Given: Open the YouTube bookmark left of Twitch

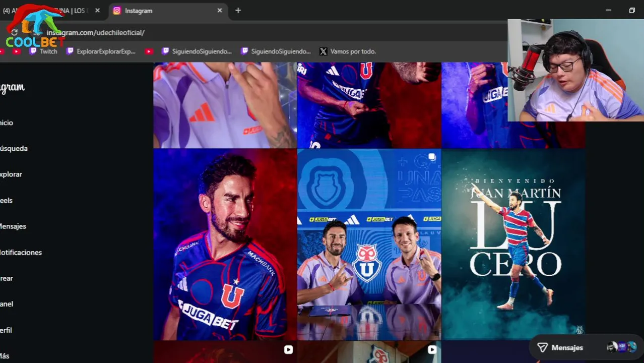Looking at the screenshot, I should (17, 51).
